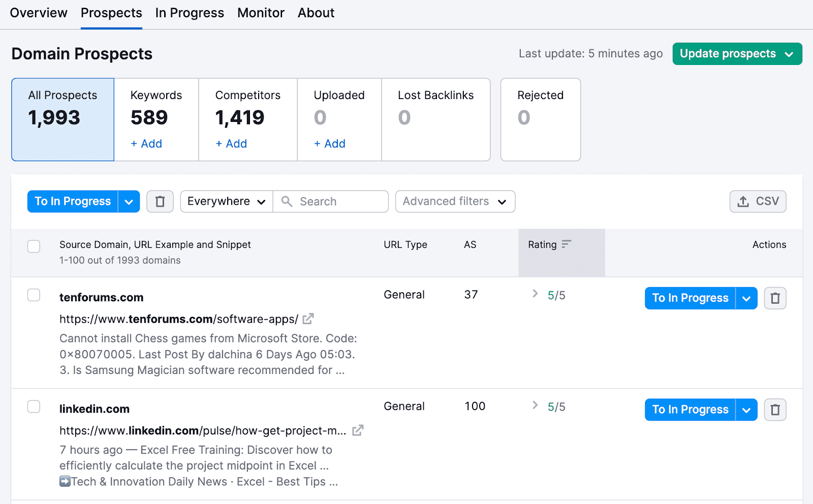This screenshot has width=813, height=504.
Task: Expand rating details for linkedin.com
Action: click(x=535, y=406)
